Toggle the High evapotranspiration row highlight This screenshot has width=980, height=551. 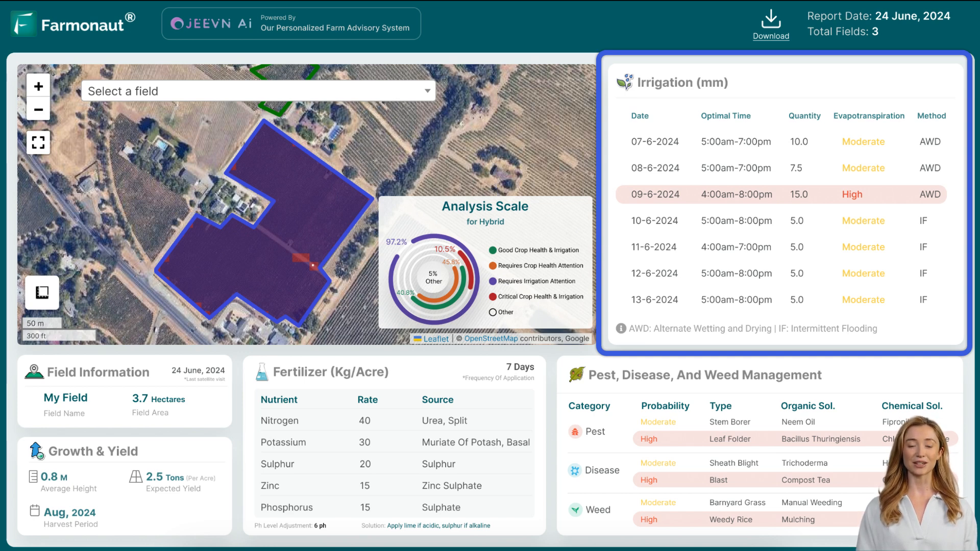(783, 194)
